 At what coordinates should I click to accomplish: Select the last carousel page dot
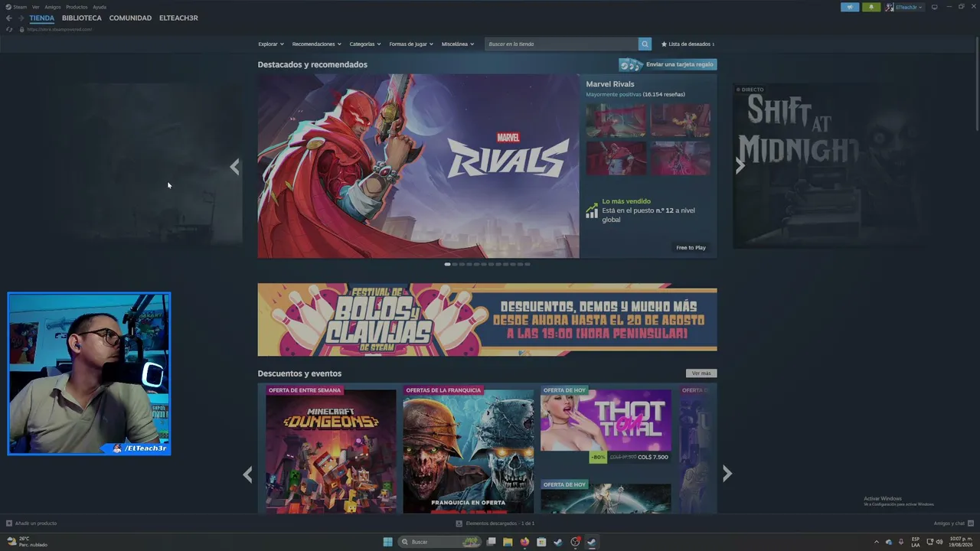(527, 264)
